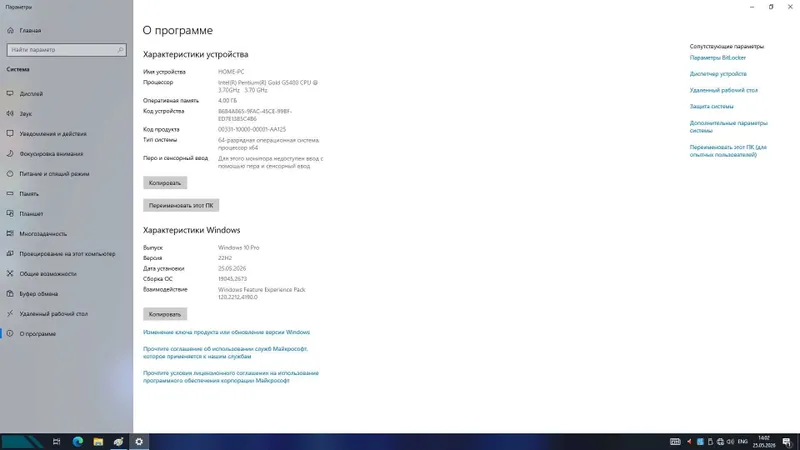Click the Фокусировка внимания moon icon
The height and width of the screenshot is (450, 800).
pyautogui.click(x=10, y=154)
